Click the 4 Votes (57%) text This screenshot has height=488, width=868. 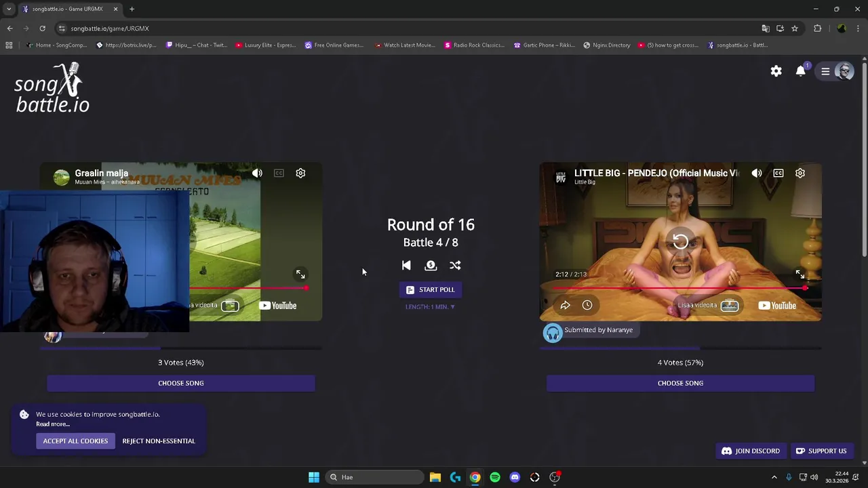(680, 363)
